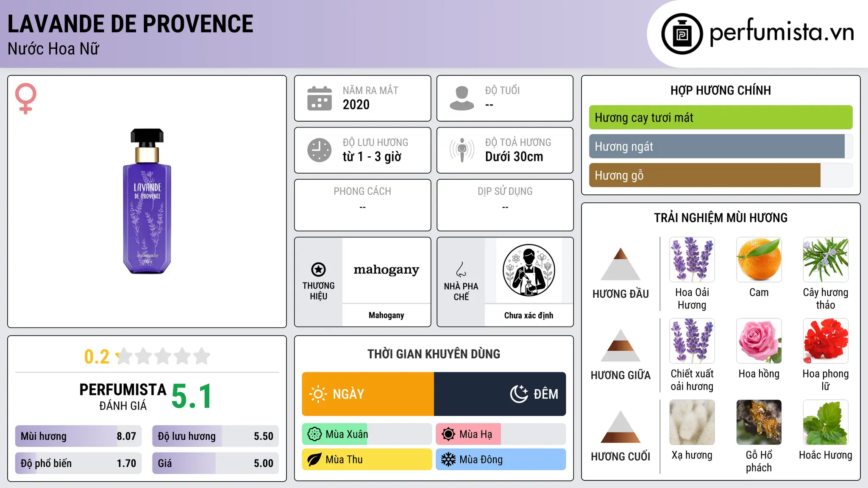Select the Chiết xuất oải hương note image
The image size is (868, 488).
[x=692, y=341]
